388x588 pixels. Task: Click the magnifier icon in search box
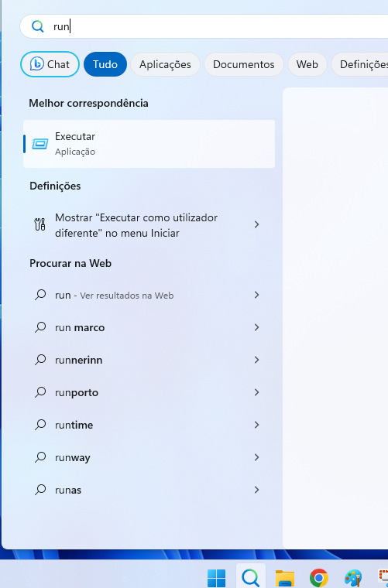tap(37, 26)
